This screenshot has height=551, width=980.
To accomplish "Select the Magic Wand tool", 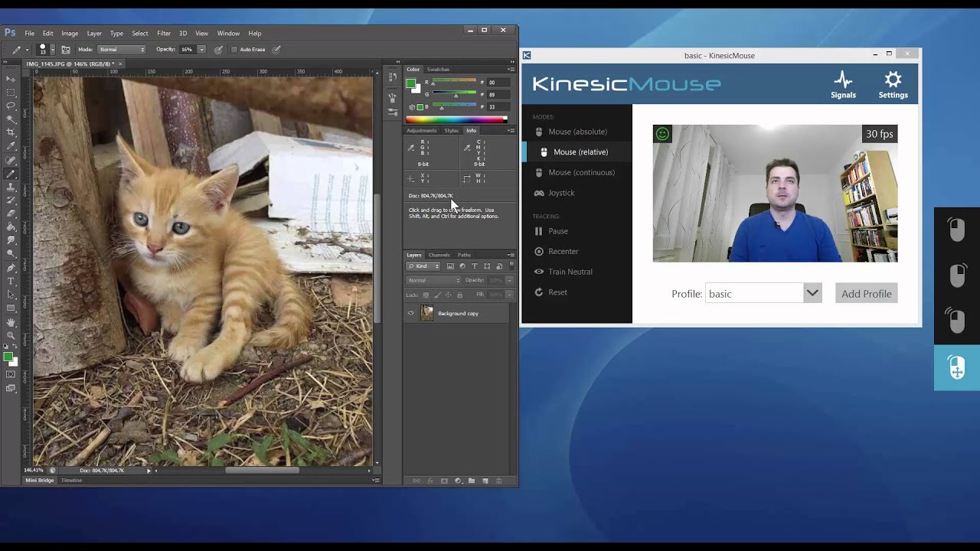I will pos(11,119).
